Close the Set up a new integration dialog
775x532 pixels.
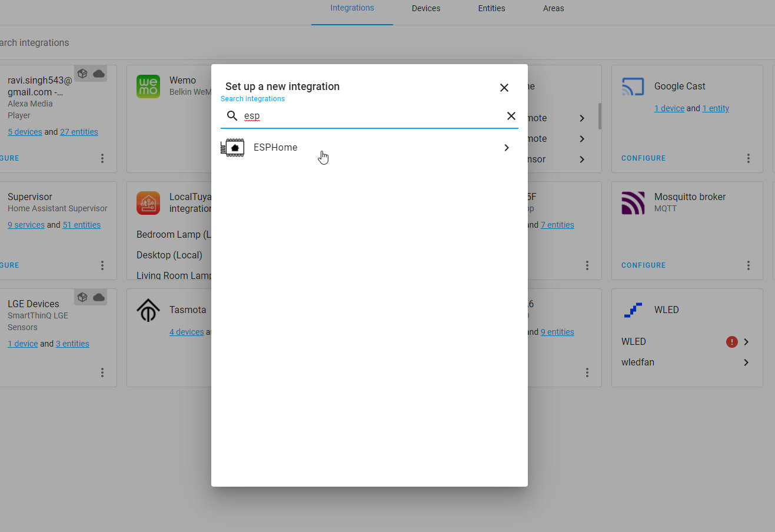(x=504, y=88)
